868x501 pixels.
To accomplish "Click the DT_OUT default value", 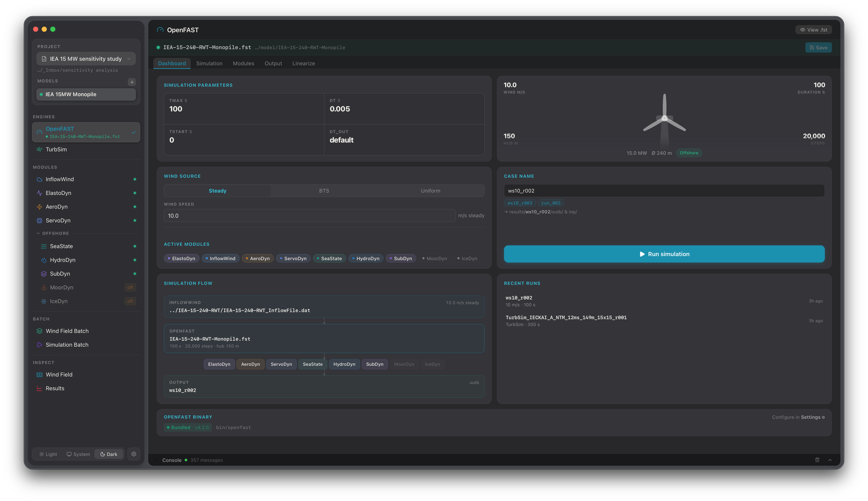I will [341, 140].
